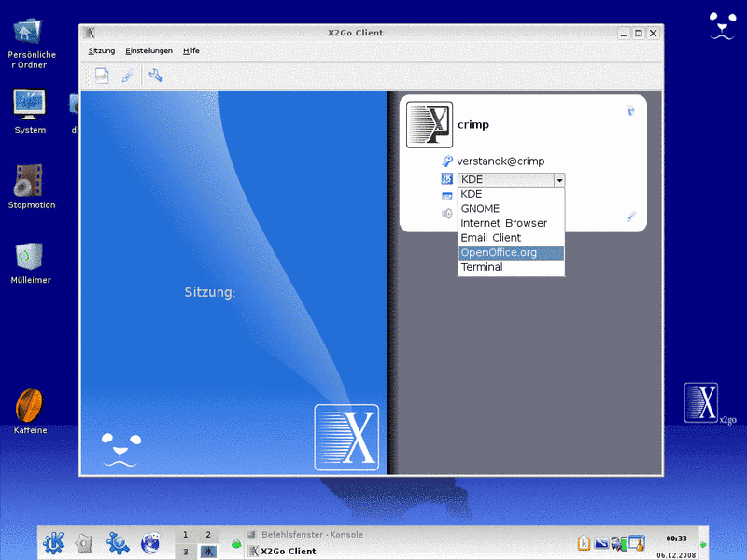This screenshot has width=747, height=560.
Task: Click the session type combo box arrow
Action: pos(559,179)
